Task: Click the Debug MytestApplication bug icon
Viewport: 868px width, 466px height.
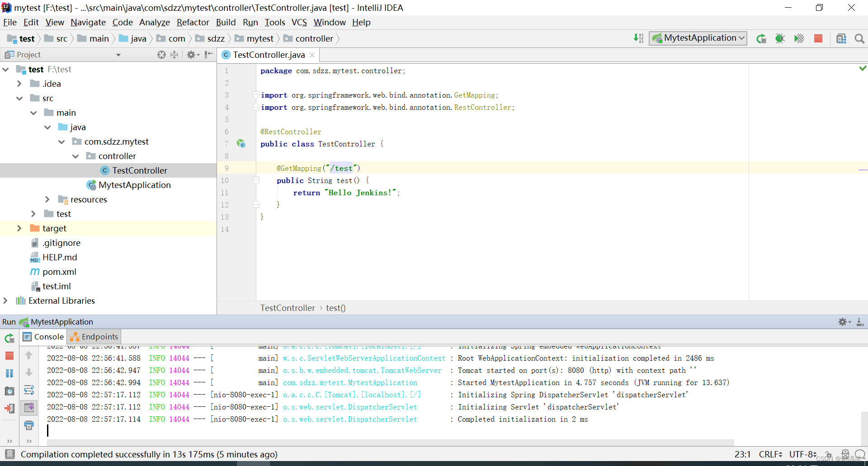Action: 780,38
